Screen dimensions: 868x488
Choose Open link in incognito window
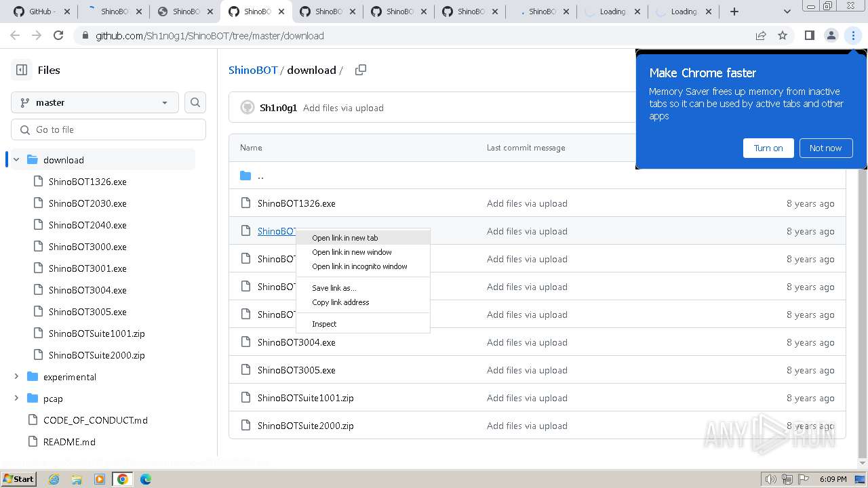tap(363, 266)
